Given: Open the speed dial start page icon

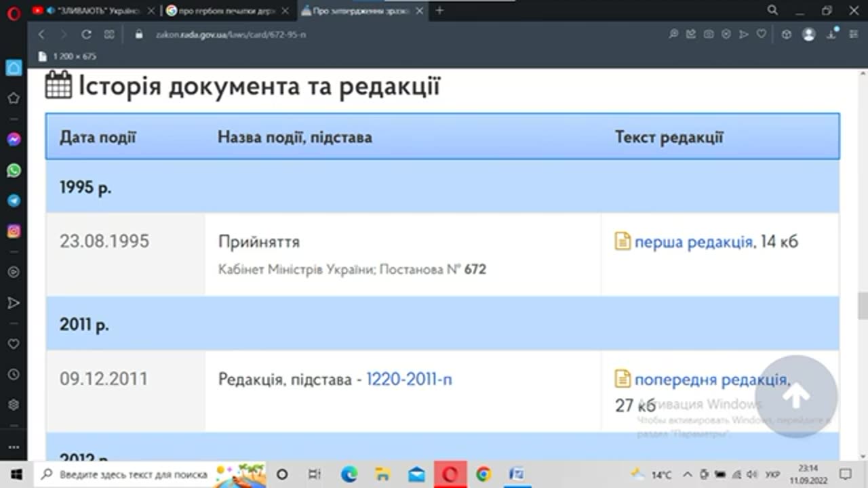Looking at the screenshot, I should pyautogui.click(x=109, y=34).
